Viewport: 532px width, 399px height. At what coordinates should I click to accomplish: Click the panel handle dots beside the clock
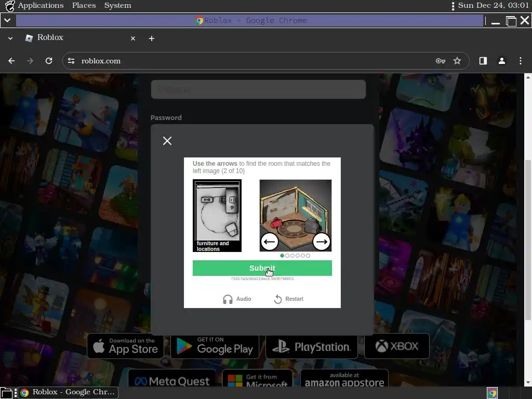pos(453,6)
